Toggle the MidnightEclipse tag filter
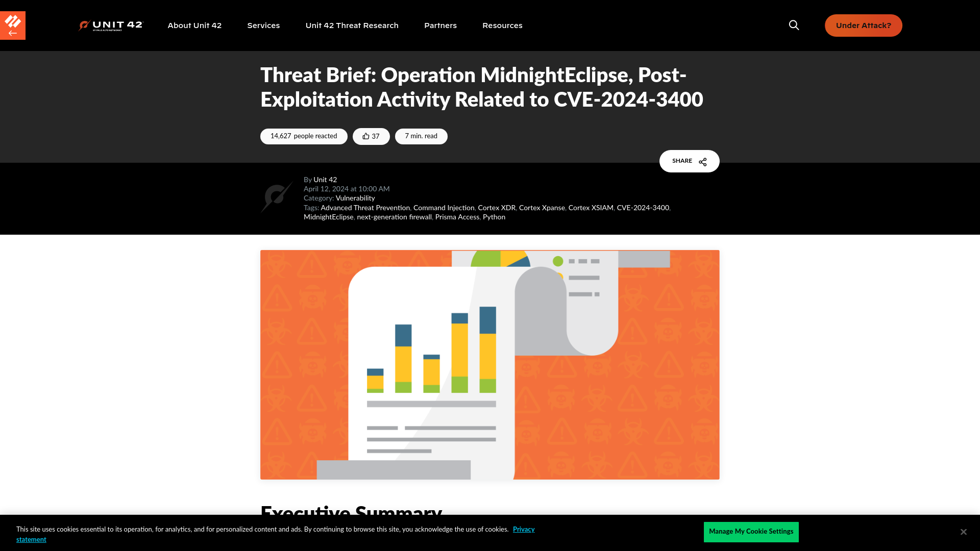The width and height of the screenshot is (980, 551). (328, 217)
